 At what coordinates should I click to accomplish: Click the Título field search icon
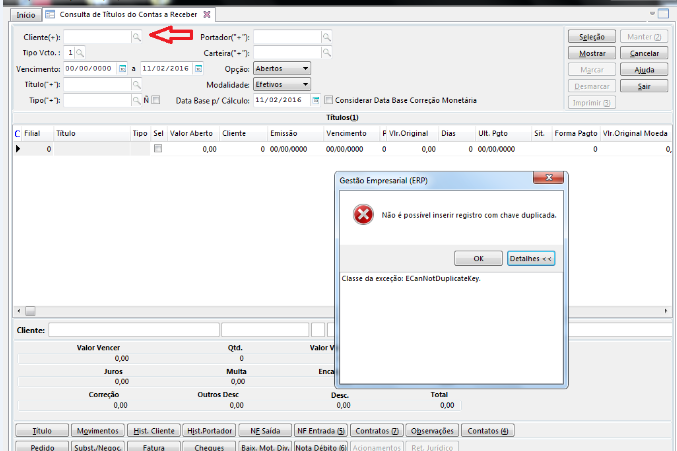(137, 84)
